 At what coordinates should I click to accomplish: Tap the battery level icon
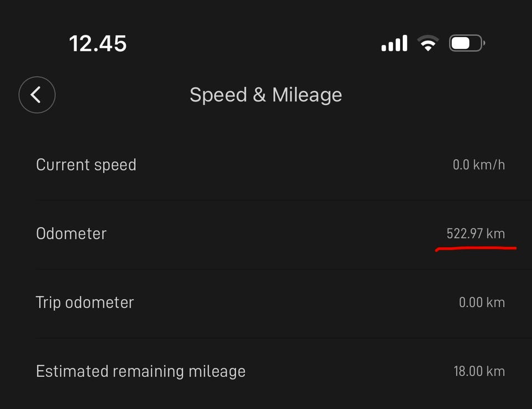click(x=467, y=43)
